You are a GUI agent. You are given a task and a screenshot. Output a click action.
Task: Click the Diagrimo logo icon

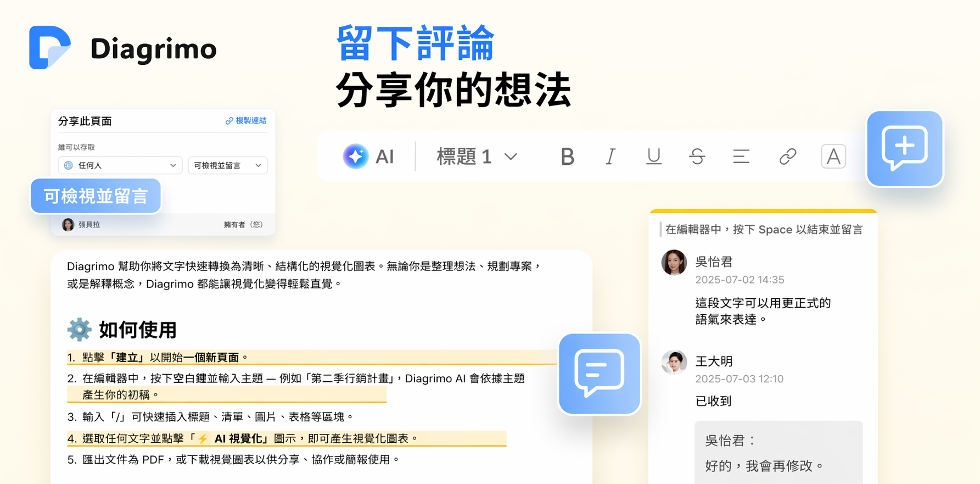coord(49,47)
